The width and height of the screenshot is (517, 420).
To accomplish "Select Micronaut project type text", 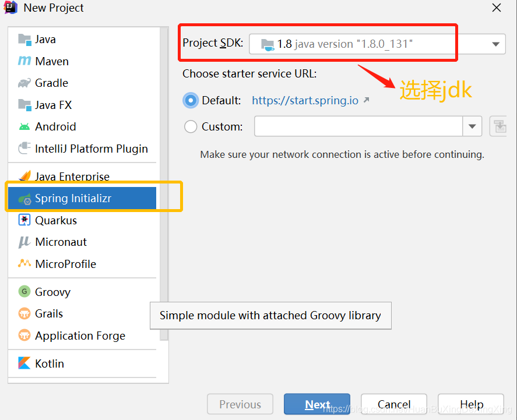I will 61,242.
